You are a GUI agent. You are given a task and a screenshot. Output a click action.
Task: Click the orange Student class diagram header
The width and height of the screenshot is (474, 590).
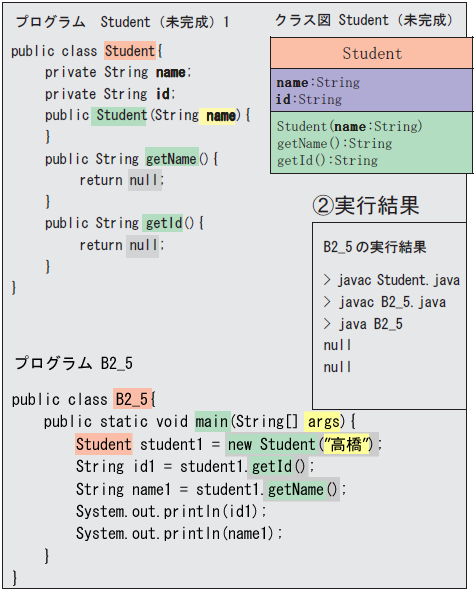[x=372, y=53]
